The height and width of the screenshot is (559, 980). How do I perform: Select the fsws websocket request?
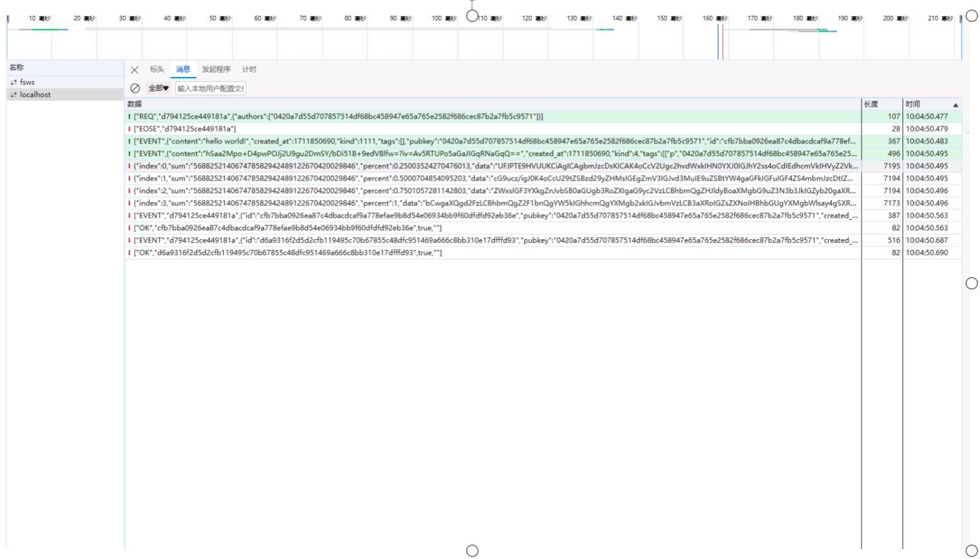(65, 82)
